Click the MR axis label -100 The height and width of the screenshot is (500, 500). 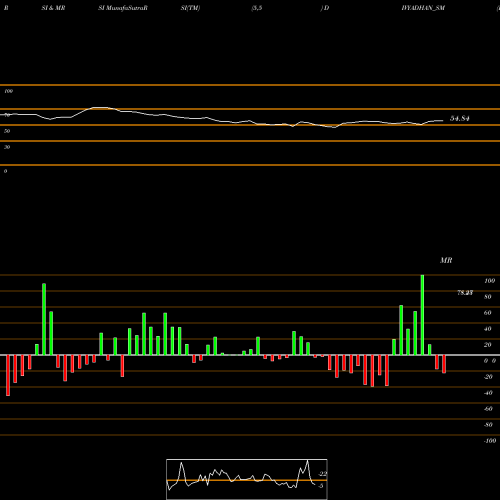coord(490,441)
